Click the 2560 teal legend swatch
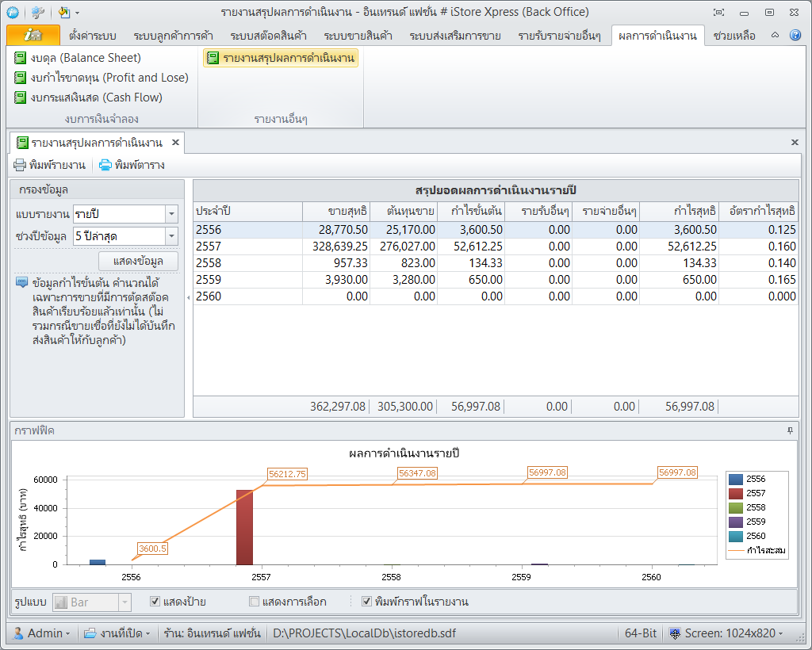This screenshot has width=812, height=650. click(x=735, y=536)
